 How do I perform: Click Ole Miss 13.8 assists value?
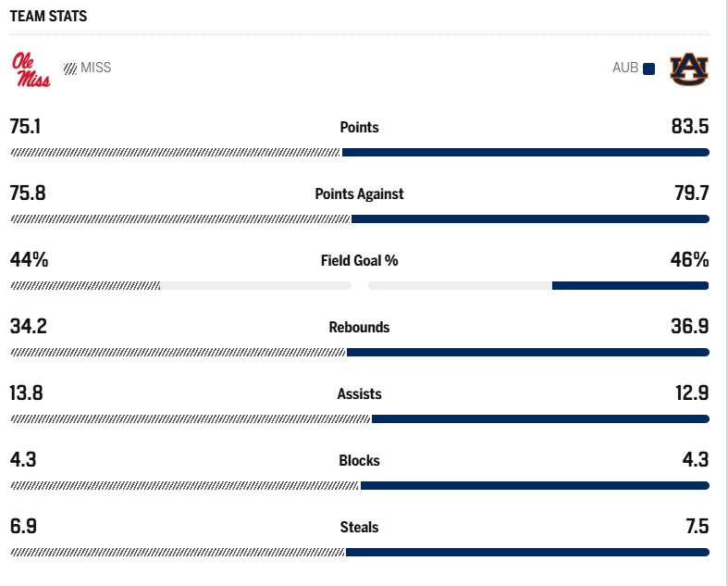(27, 393)
